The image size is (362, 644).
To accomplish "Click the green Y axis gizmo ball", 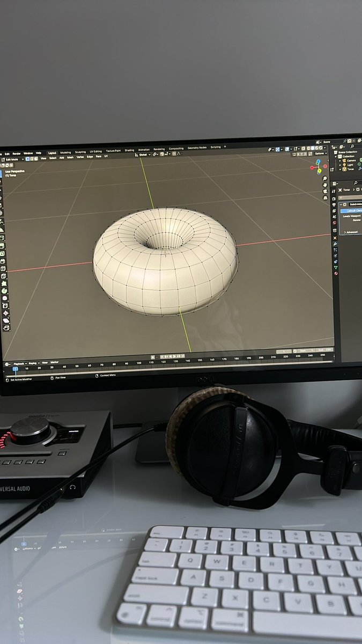I will pos(320,170).
